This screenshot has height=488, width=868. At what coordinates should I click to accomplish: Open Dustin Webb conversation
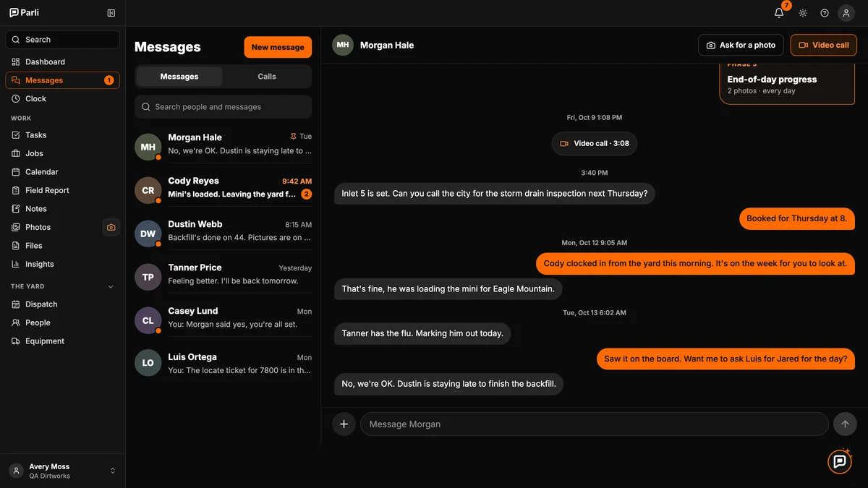click(x=224, y=234)
